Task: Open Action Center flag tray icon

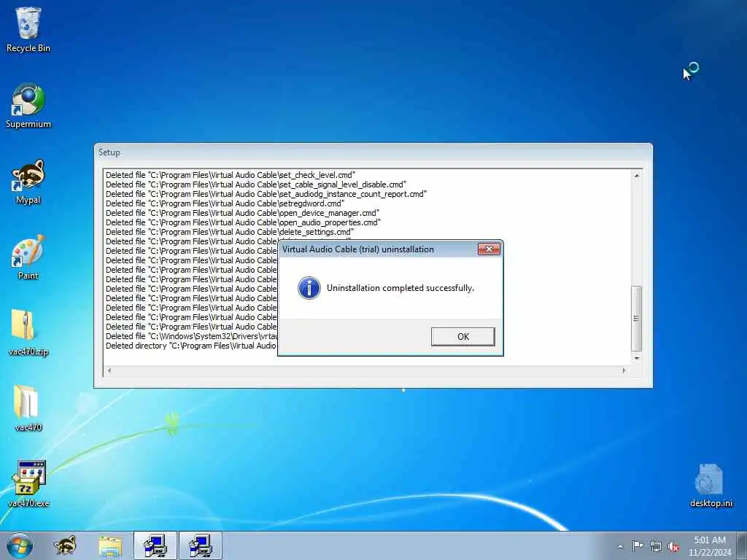Action: click(638, 546)
